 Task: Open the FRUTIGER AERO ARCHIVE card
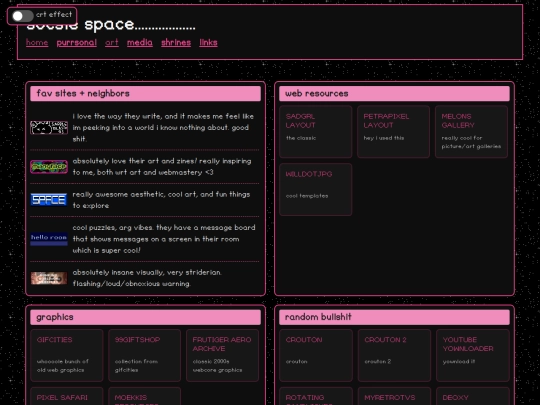click(222, 355)
